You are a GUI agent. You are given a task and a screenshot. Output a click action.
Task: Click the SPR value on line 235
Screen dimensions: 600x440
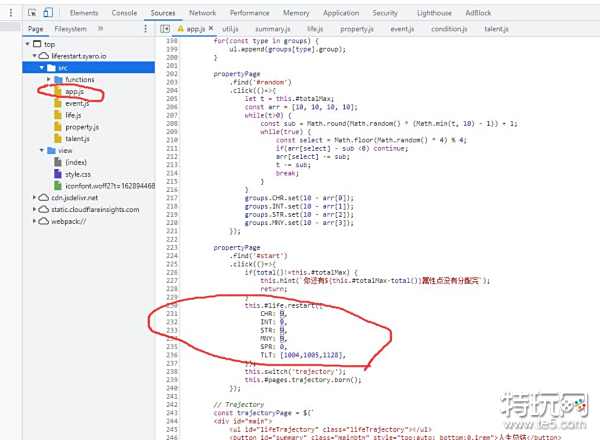(x=283, y=347)
